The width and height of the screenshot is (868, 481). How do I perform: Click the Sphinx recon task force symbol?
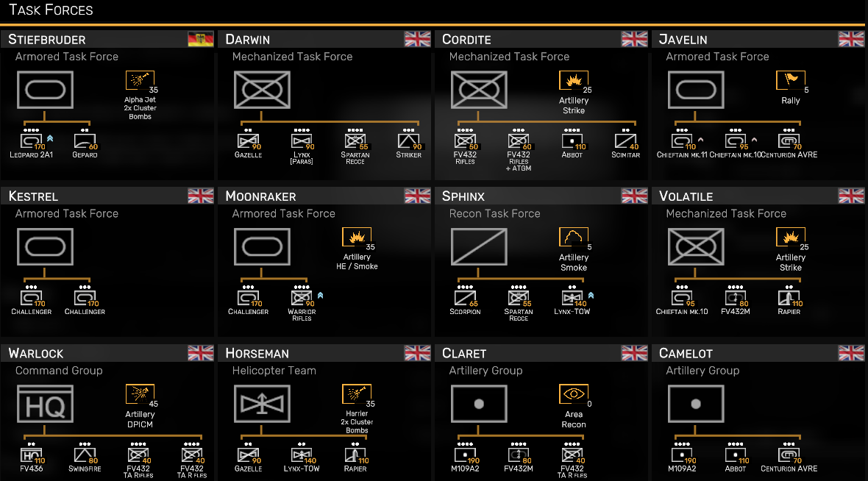click(x=479, y=247)
